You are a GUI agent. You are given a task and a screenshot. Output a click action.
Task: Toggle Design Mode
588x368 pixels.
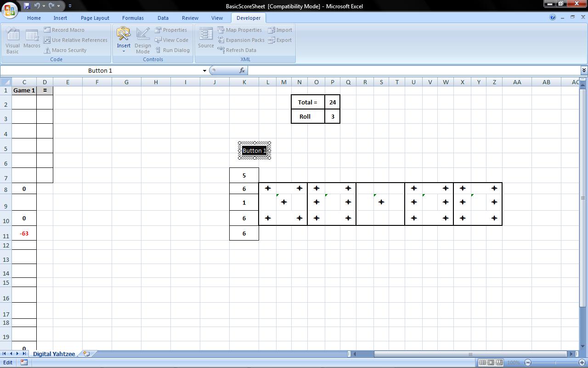(143, 40)
